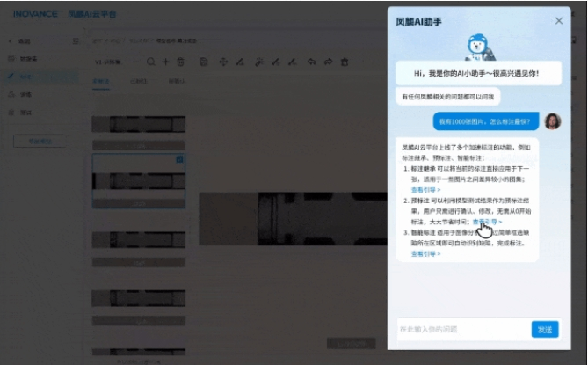Select greeting text Hi, 我是你的AI小助手

click(x=476, y=73)
